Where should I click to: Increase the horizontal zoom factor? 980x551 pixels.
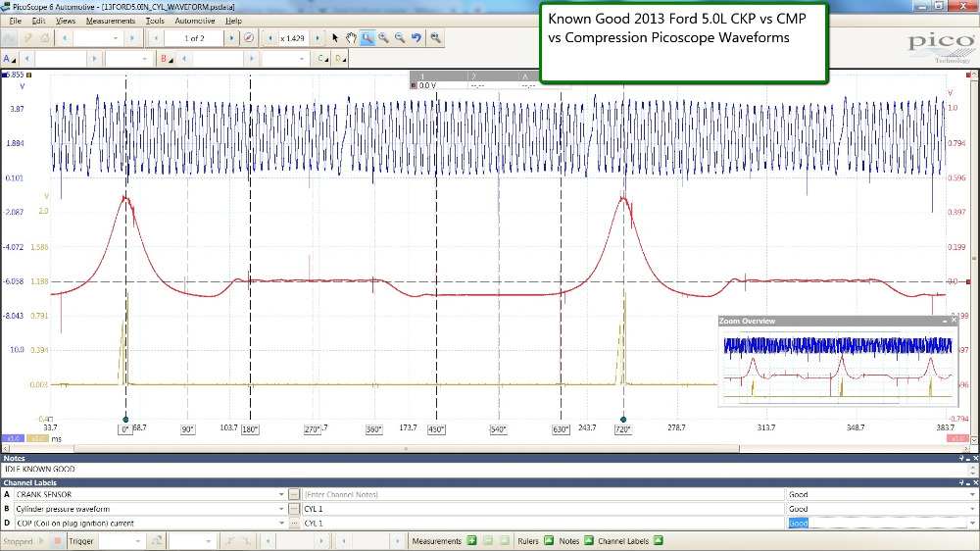tap(318, 38)
